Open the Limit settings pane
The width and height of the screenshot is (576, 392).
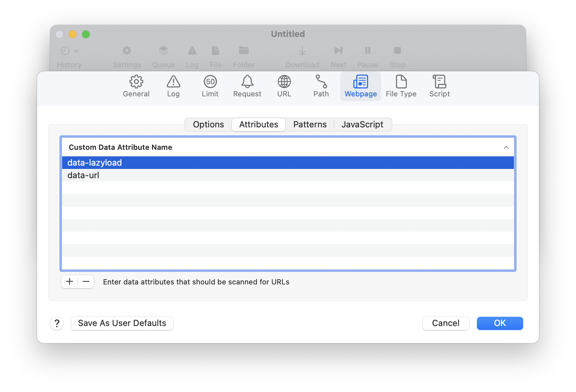[210, 86]
